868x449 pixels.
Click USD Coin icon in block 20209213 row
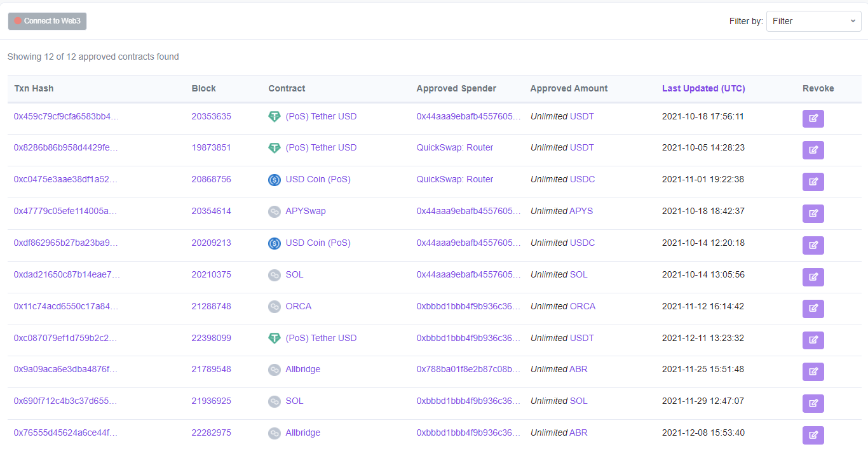[x=275, y=243]
